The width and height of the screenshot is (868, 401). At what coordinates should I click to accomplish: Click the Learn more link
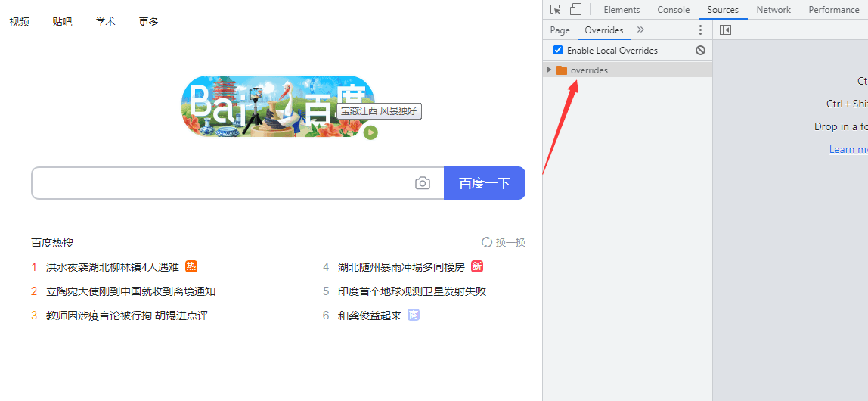(848, 149)
